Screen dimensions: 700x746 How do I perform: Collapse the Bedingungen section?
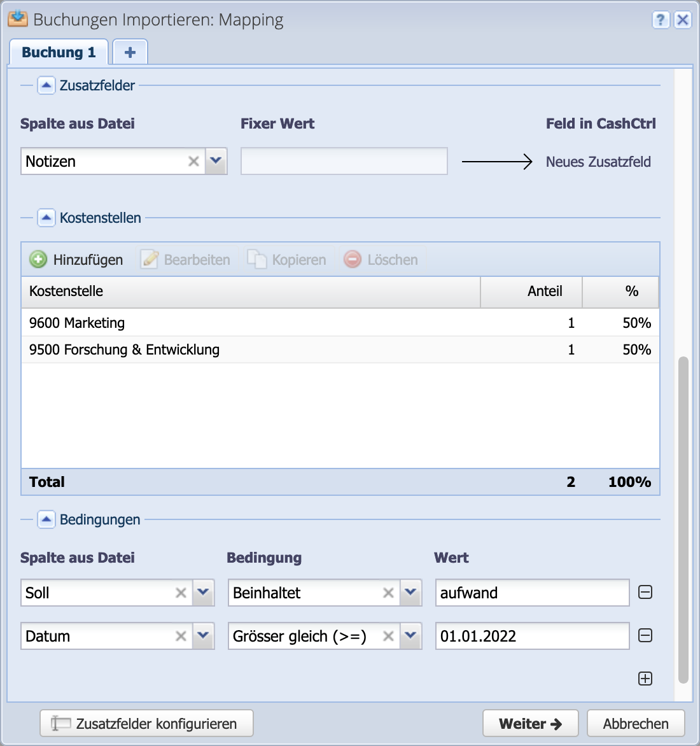pyautogui.click(x=46, y=519)
